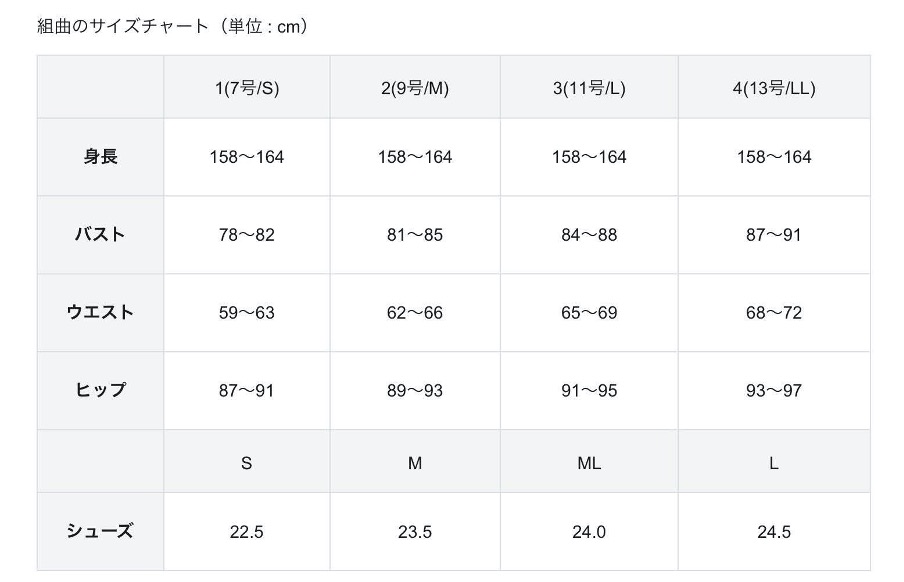
Task: Click the waist value 68〜72
Action: click(x=774, y=313)
